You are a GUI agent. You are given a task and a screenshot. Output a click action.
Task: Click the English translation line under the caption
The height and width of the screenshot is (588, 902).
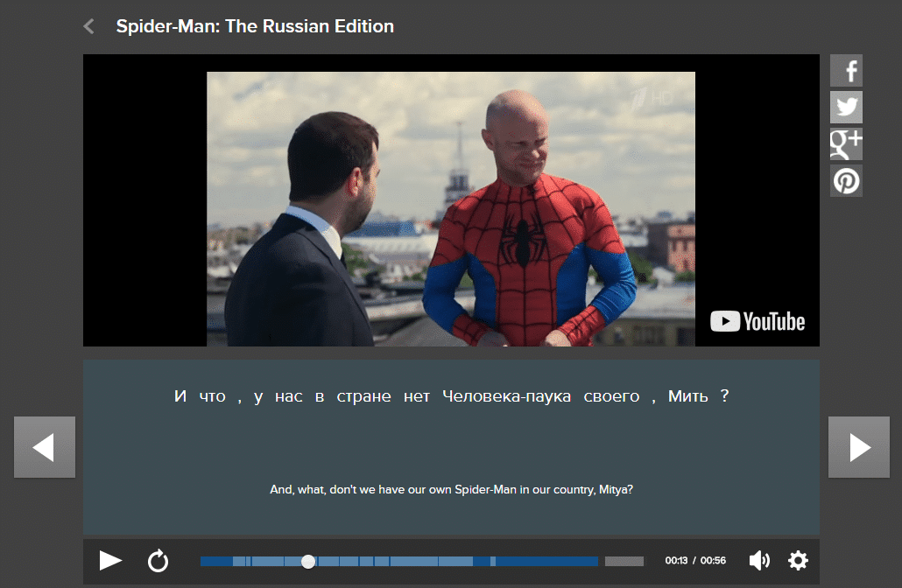click(x=451, y=490)
